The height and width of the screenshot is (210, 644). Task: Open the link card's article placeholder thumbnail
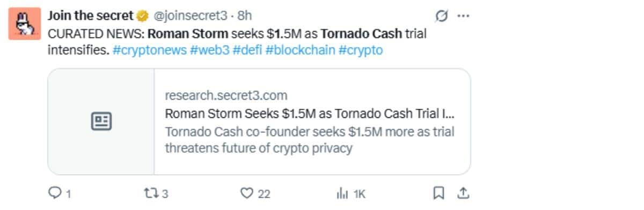point(101,122)
